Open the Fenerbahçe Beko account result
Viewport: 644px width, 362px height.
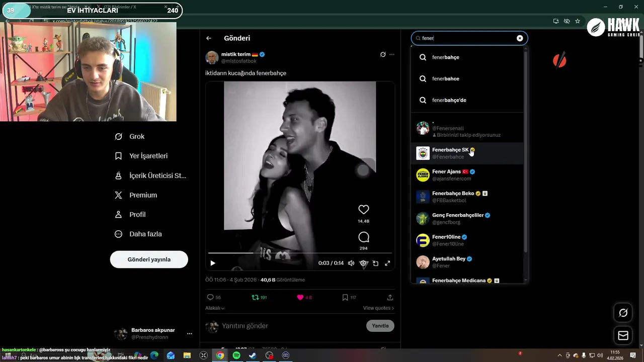(x=467, y=197)
